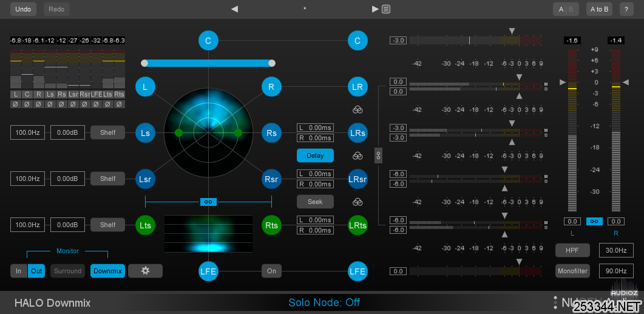Click the right handle of blue width slider

[271, 63]
